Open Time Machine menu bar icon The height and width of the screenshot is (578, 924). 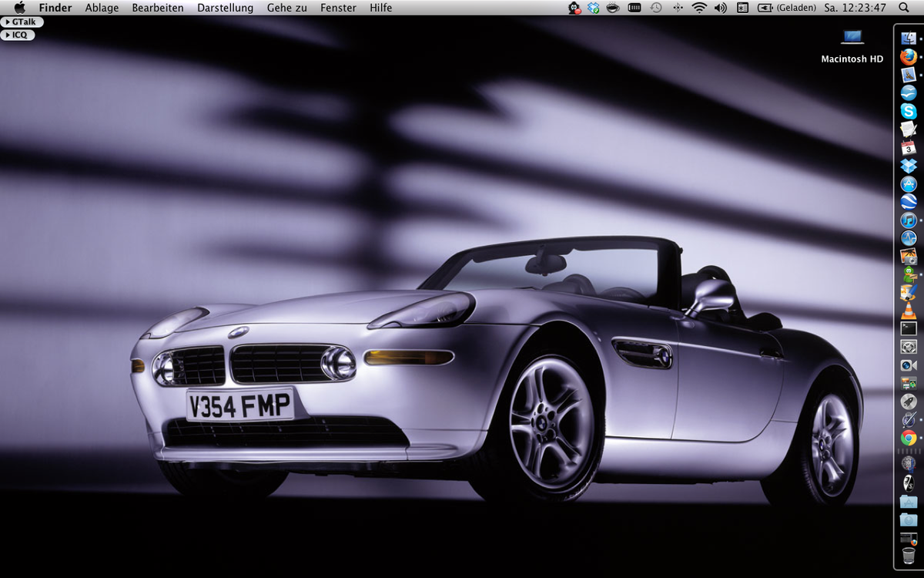pos(656,8)
